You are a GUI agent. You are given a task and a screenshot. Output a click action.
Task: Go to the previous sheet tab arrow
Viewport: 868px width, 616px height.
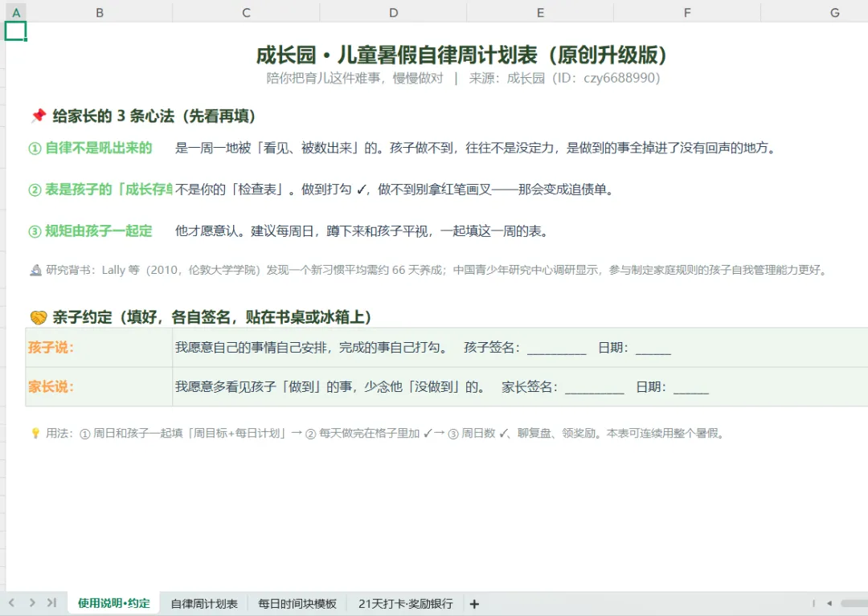pyautogui.click(x=11, y=602)
